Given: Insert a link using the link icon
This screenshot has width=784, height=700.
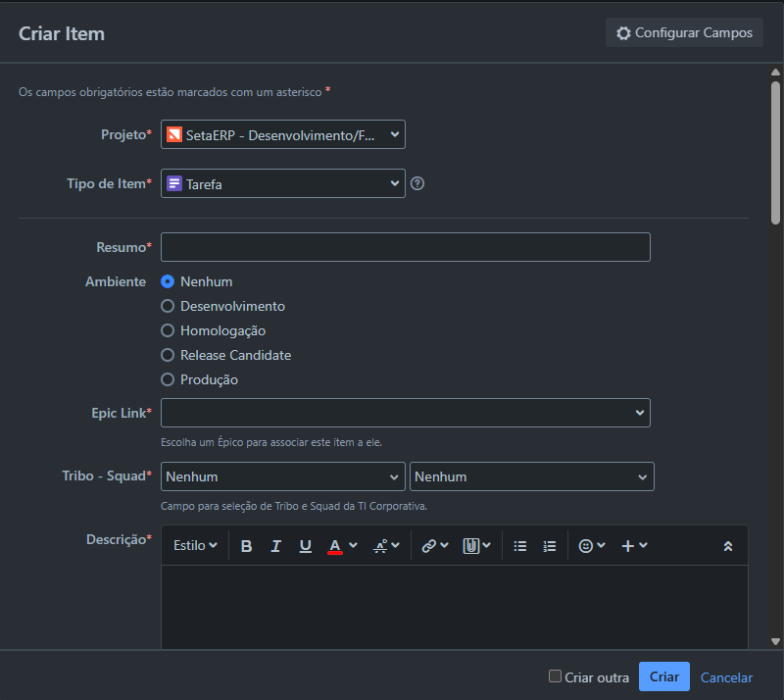Looking at the screenshot, I should click(428, 546).
